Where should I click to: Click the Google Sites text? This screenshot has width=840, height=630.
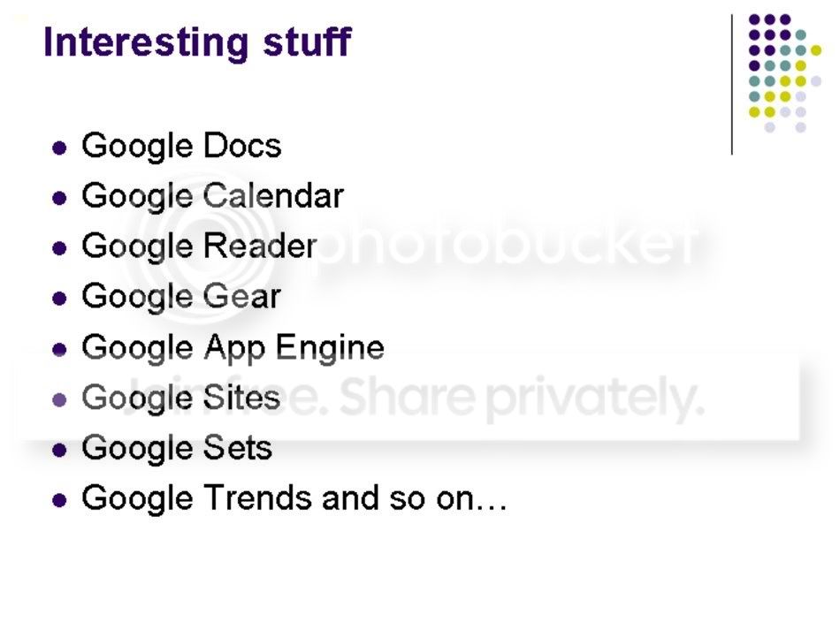tap(180, 398)
